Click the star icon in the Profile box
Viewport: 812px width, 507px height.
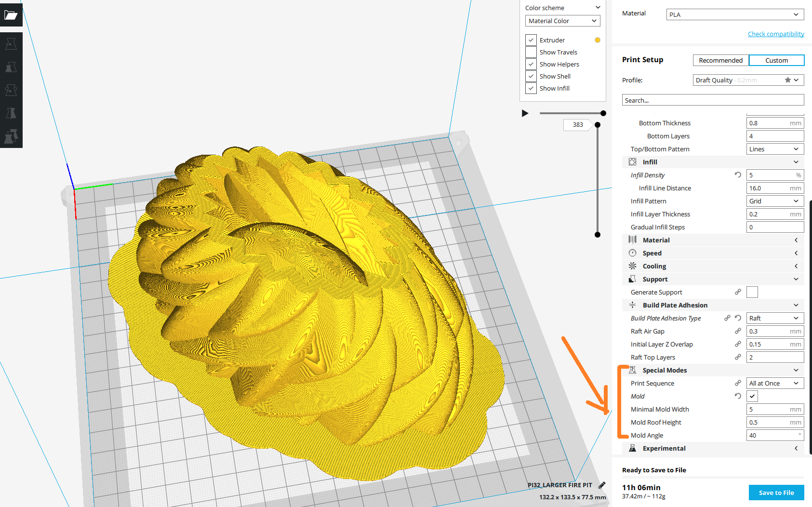[x=787, y=80]
